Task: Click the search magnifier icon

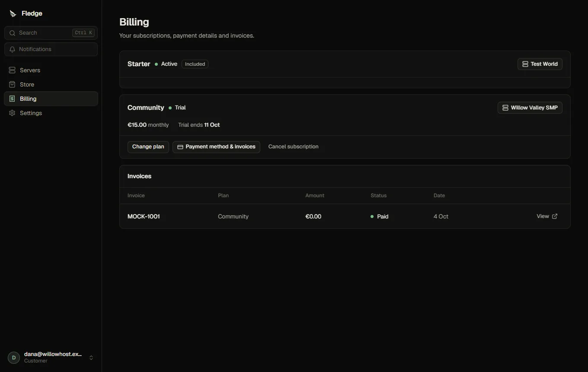Action: [x=12, y=33]
